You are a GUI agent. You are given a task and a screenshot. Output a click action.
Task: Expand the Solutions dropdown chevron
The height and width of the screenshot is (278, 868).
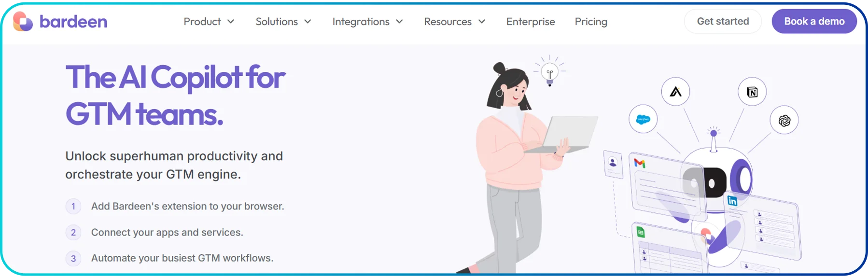(308, 22)
